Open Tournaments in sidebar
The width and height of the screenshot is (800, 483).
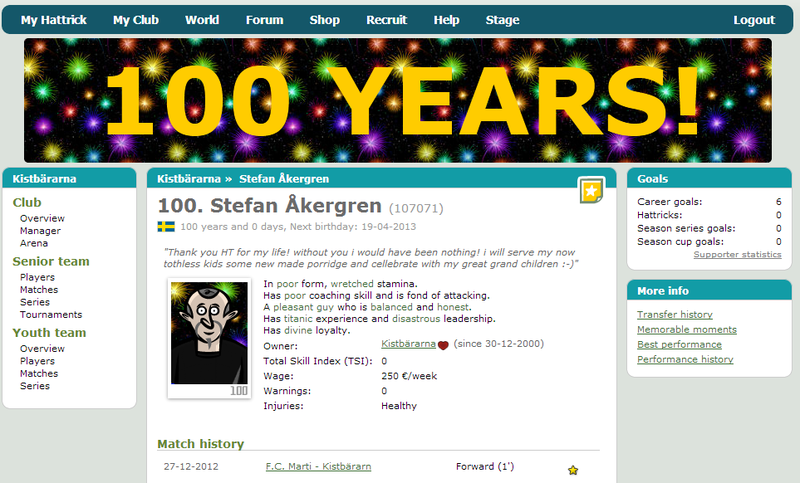pos(51,315)
